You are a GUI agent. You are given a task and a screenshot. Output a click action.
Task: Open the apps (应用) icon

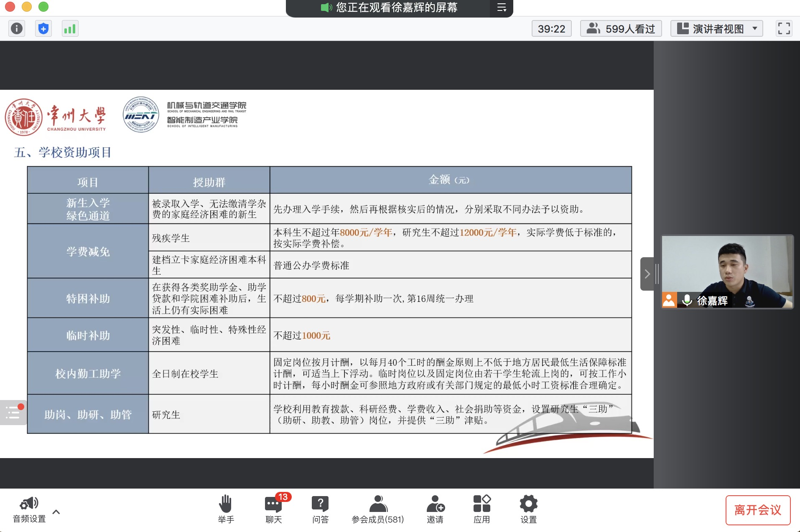tap(482, 508)
